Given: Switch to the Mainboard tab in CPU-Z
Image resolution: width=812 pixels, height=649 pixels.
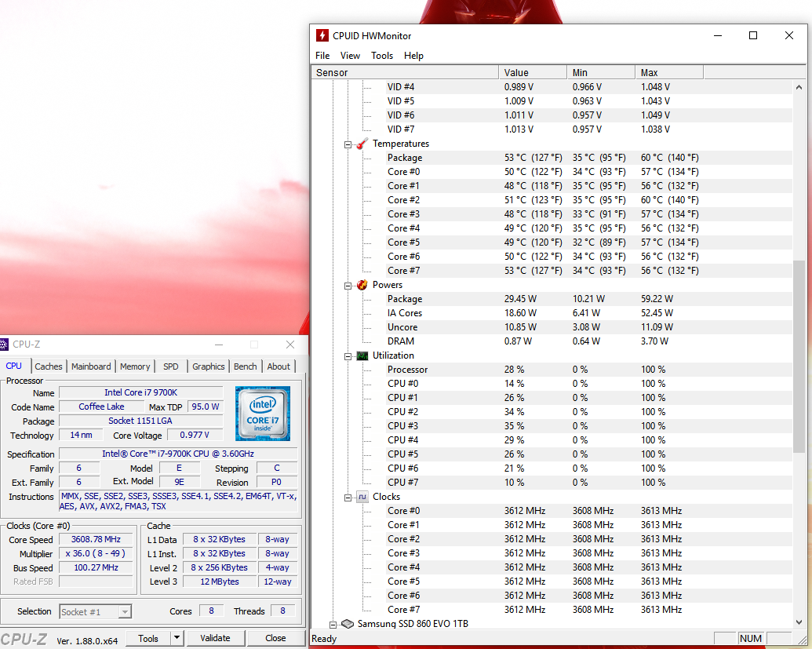Looking at the screenshot, I should pyautogui.click(x=91, y=366).
